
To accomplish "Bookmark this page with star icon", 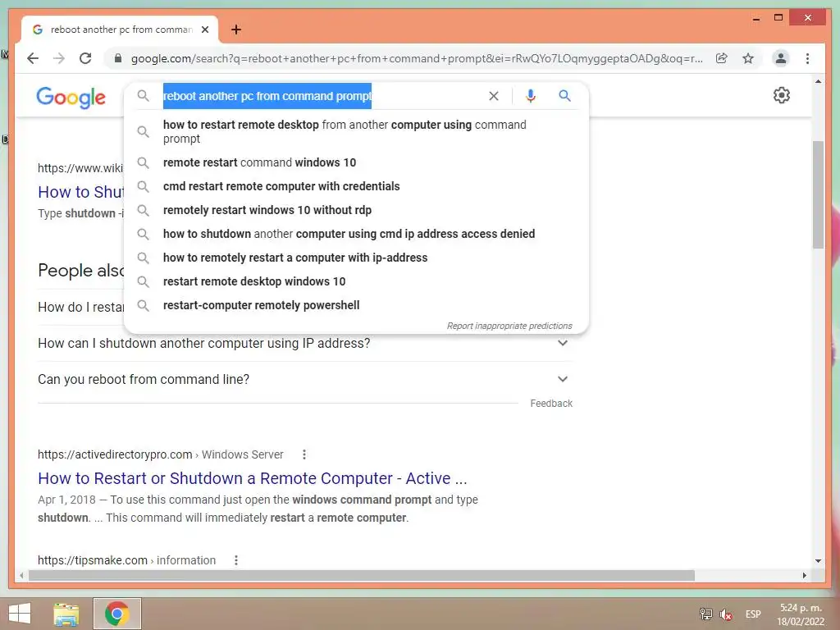I will click(748, 58).
